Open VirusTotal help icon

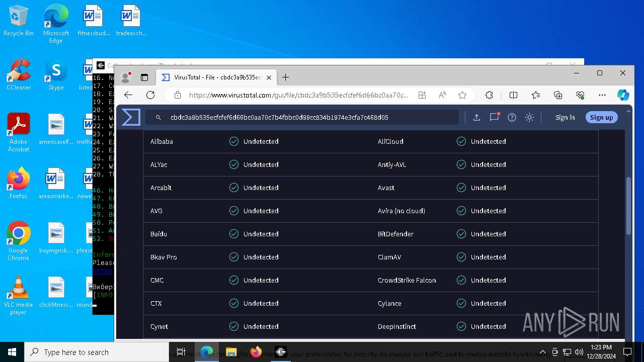click(512, 117)
